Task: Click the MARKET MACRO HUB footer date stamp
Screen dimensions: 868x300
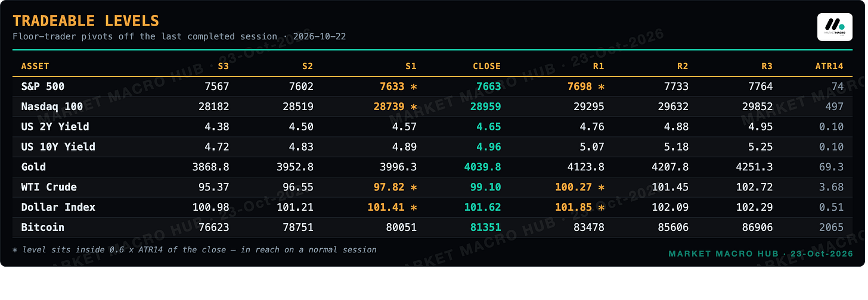Action: tap(761, 254)
